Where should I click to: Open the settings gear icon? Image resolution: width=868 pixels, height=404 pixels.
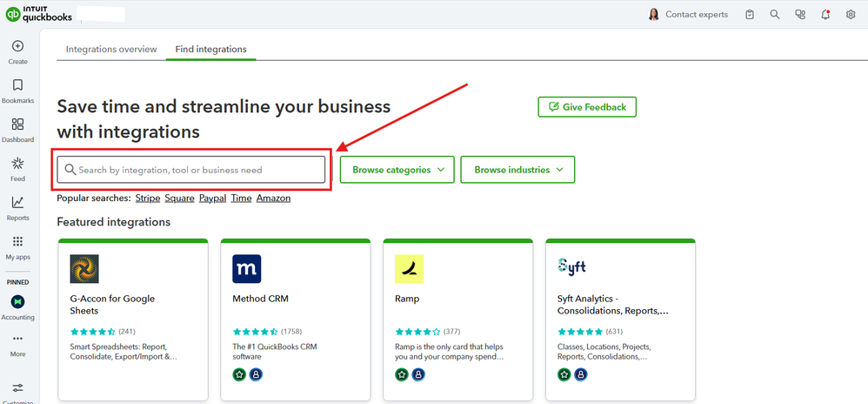pyautogui.click(x=851, y=15)
